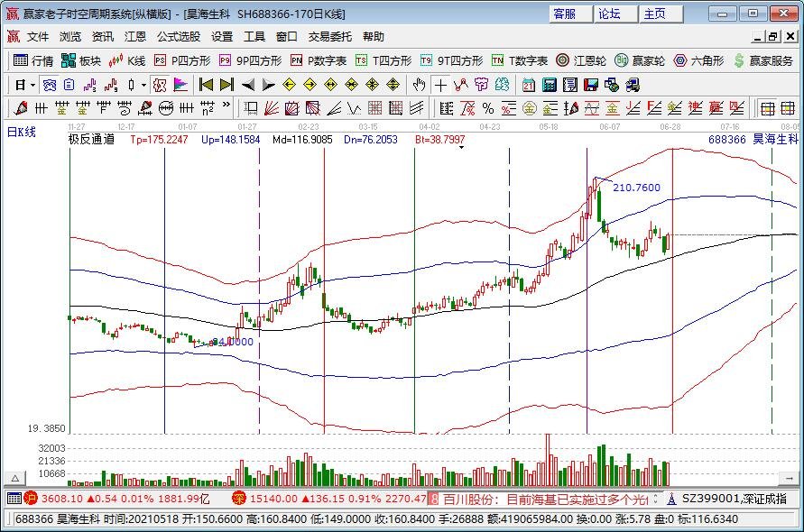Toggle the crosshair cursor tool
The width and height of the screenshot is (804, 532).
[x=440, y=85]
